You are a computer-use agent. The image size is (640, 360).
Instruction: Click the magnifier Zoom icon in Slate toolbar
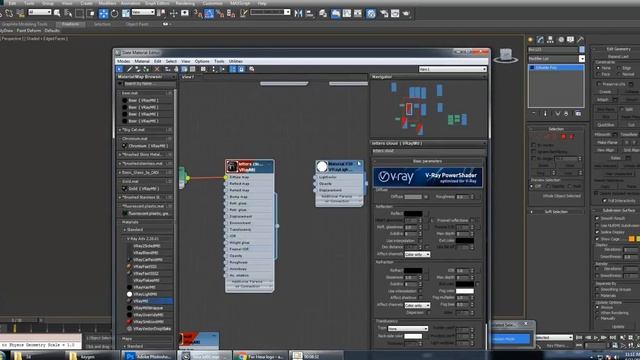(x=252, y=69)
